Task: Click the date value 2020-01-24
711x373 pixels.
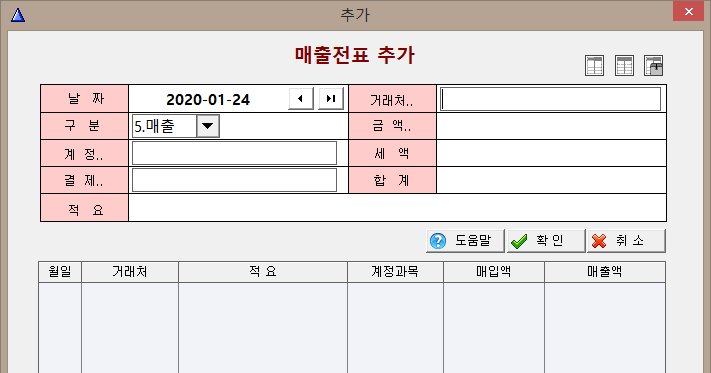Action: 208,100
